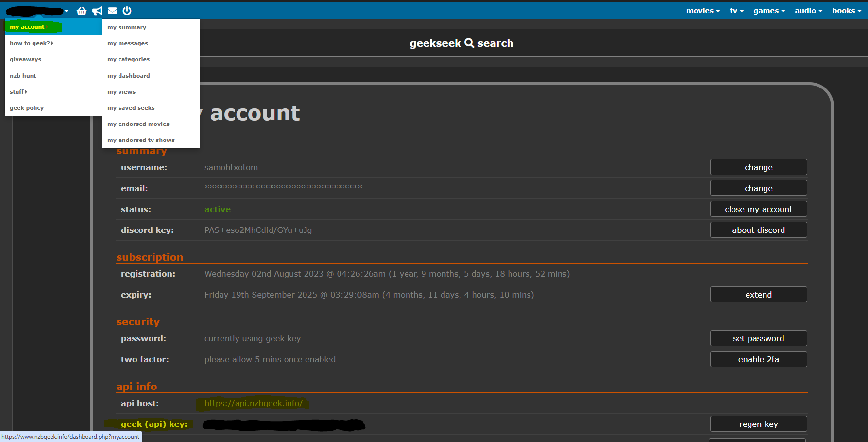Open my endorsed movies

151,124
